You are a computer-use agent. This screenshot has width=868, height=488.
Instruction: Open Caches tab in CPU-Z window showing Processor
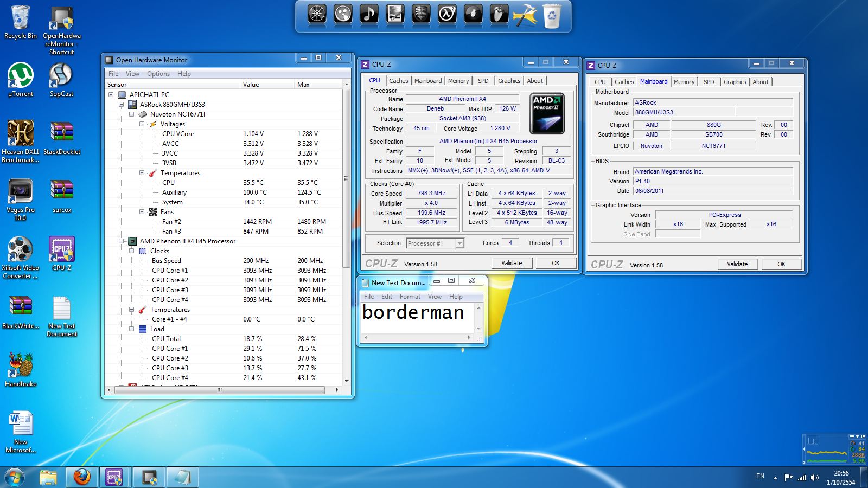pyautogui.click(x=398, y=81)
